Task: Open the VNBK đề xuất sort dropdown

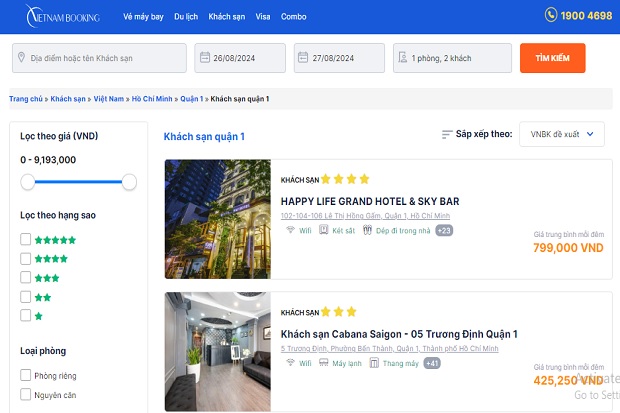Action: 562,134
